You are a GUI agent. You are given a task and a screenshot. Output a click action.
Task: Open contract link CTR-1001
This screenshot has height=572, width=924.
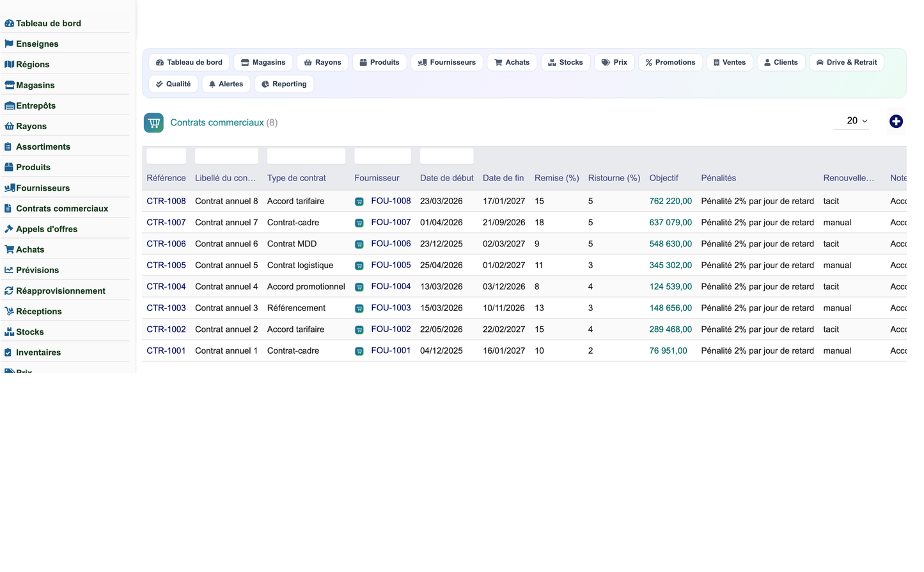tap(166, 351)
